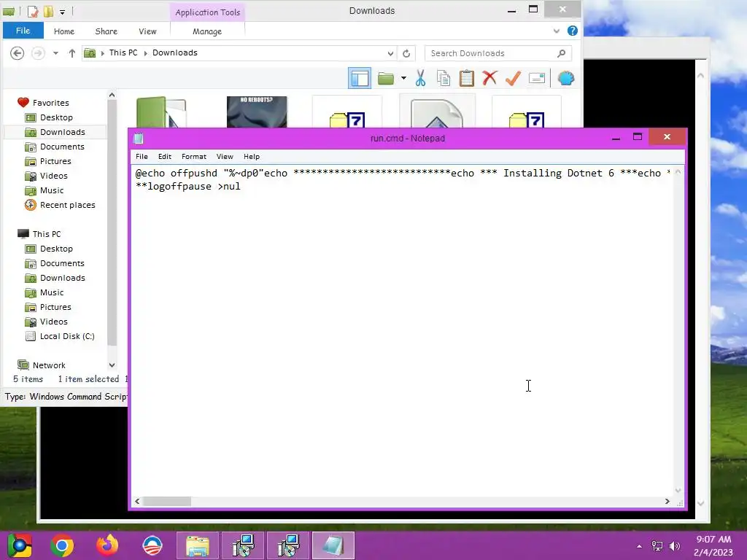Image resolution: width=747 pixels, height=560 pixels.
Task: Click Downloads in the address breadcrumb
Action: tap(175, 52)
